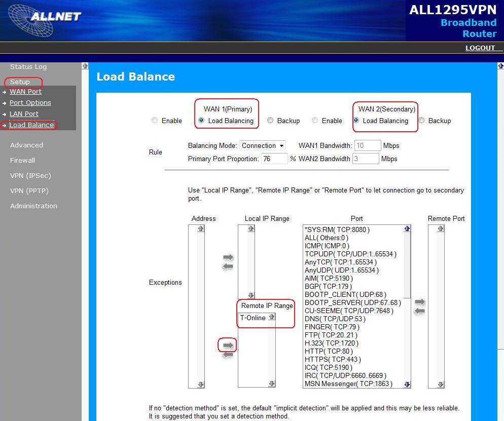The image size is (504, 421).
Task: Open WAN Port settings link
Action: coord(26,92)
